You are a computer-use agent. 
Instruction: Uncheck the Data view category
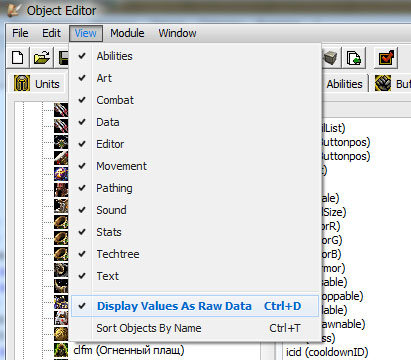click(x=195, y=122)
